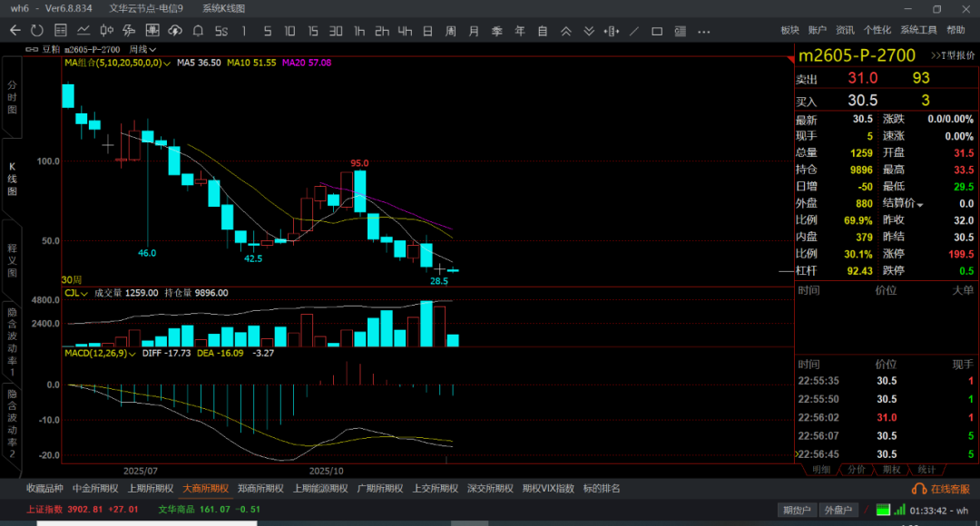Open the 系统工具 menu
The width and height of the screenshot is (980, 526).
coord(918,31)
